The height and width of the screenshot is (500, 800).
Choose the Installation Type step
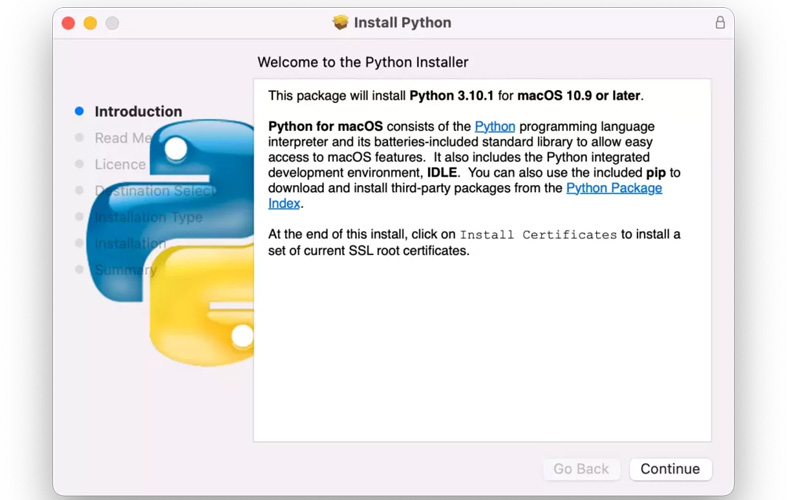(x=147, y=217)
